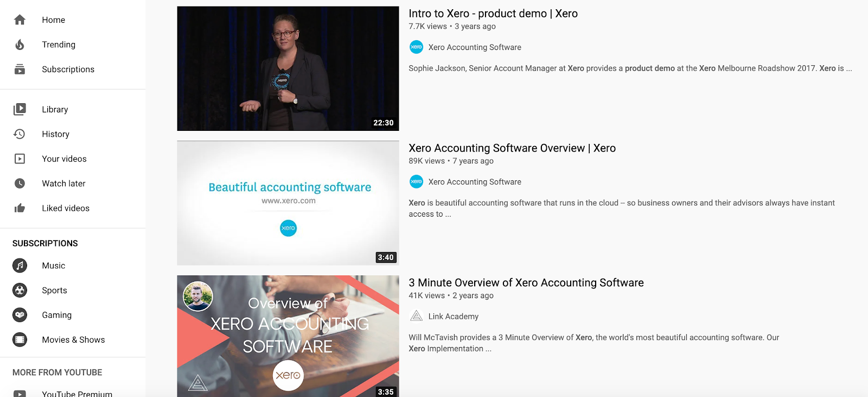Viewport: 868px width, 397px height.
Task: Click the YouTube Premium icon
Action: (20, 394)
